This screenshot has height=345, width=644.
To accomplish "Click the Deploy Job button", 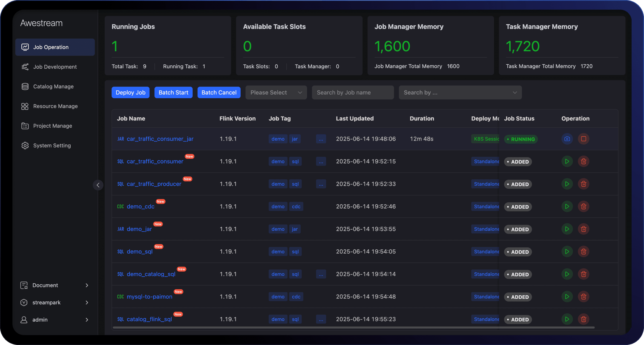I will (x=130, y=92).
